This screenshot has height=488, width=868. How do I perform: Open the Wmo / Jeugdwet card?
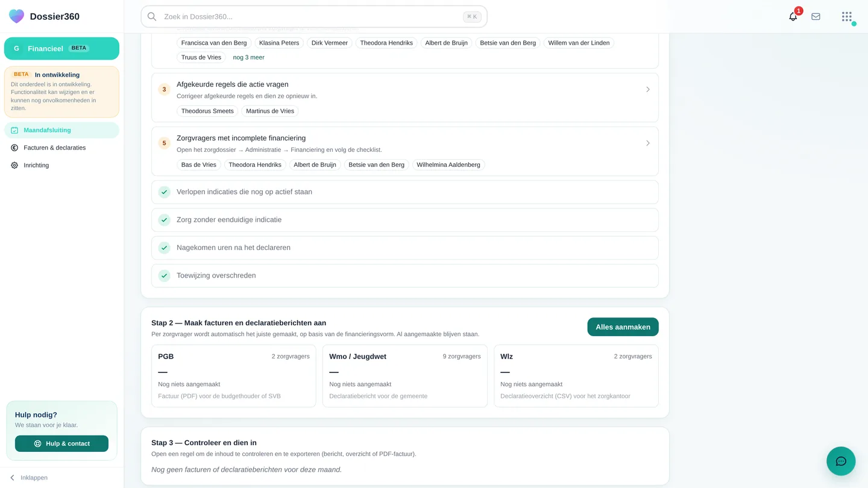[x=405, y=376]
